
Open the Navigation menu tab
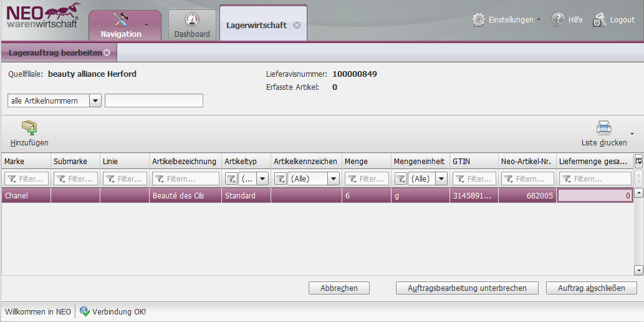[x=125, y=26]
